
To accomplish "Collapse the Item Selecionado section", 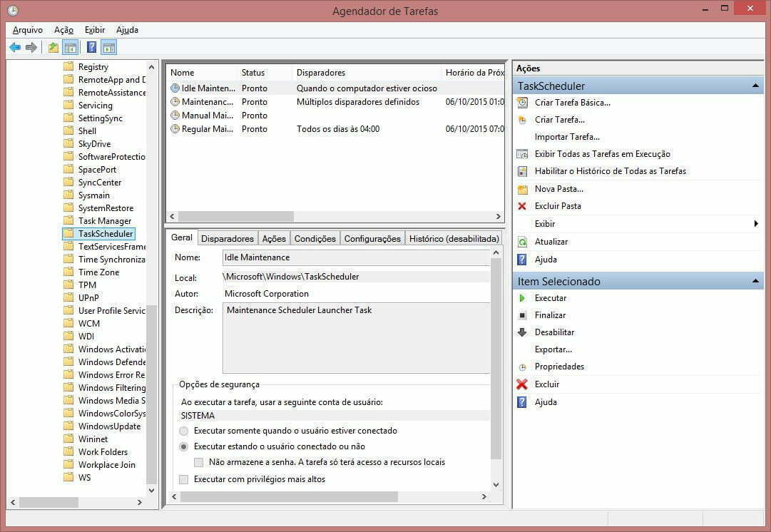I will (x=755, y=281).
